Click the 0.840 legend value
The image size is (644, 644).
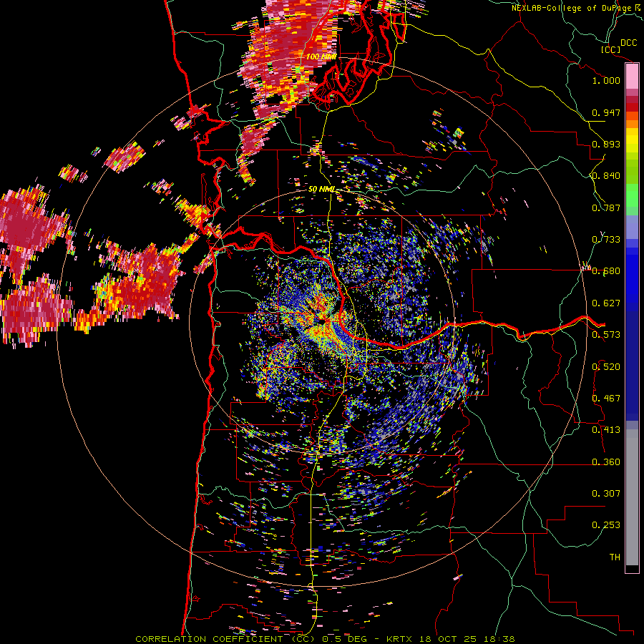(606, 176)
